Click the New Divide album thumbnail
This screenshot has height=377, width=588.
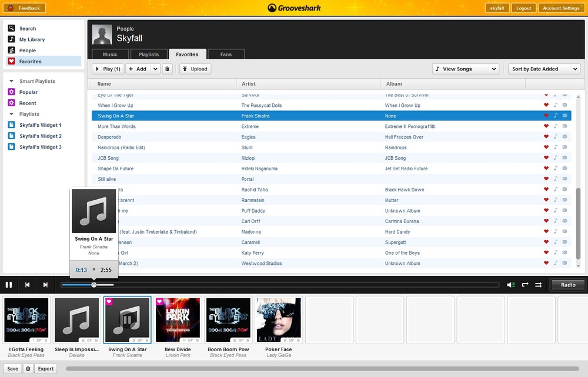click(178, 319)
